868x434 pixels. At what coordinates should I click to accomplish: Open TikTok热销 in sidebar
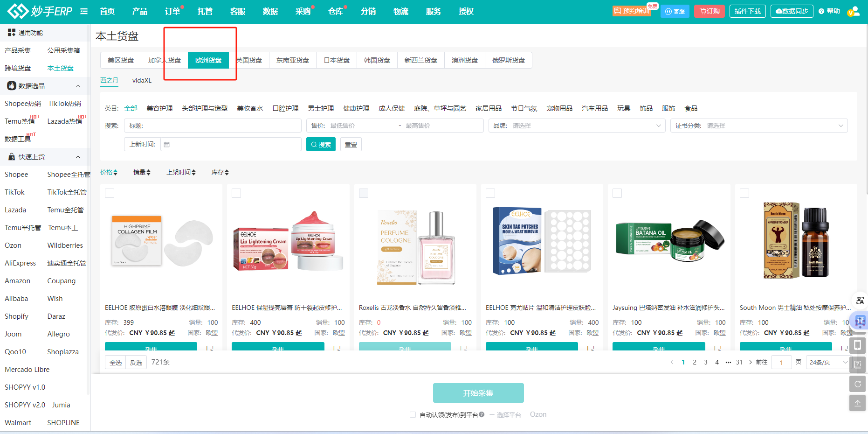65,104
